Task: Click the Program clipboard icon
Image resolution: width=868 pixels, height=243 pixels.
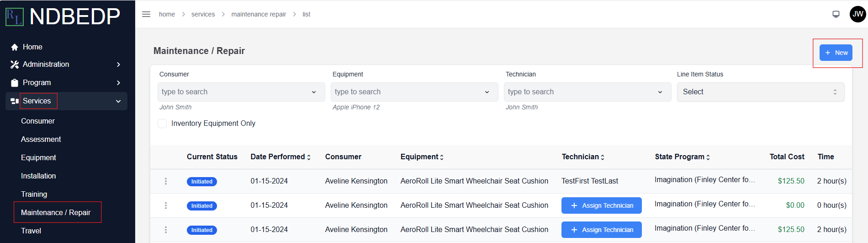Action: point(15,83)
